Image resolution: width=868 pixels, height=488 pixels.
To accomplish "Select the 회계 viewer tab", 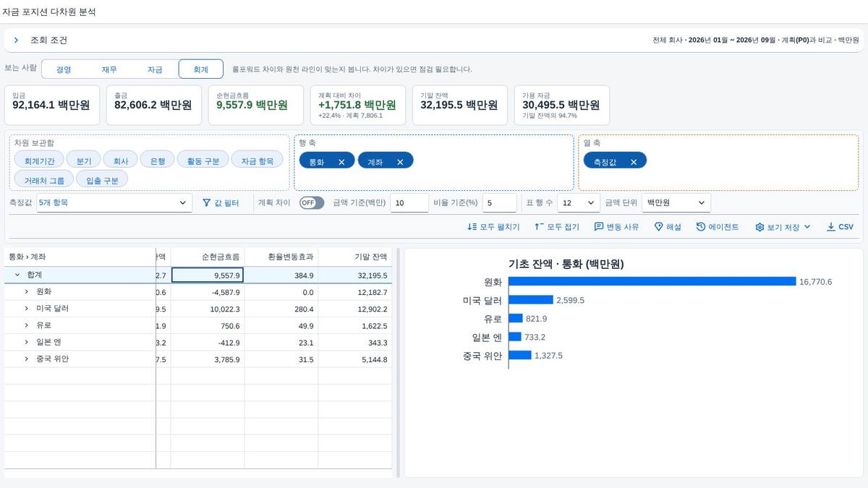I will 200,69.
